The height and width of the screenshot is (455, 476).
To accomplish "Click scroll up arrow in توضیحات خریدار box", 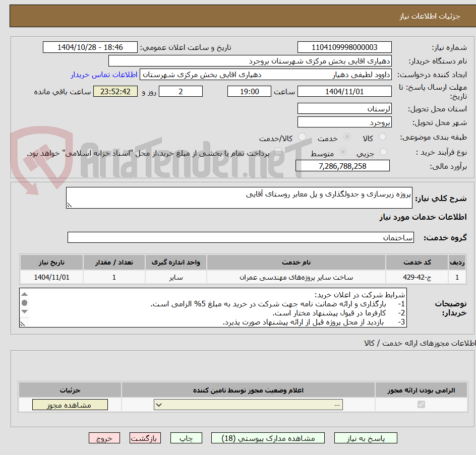I will [25, 294].
